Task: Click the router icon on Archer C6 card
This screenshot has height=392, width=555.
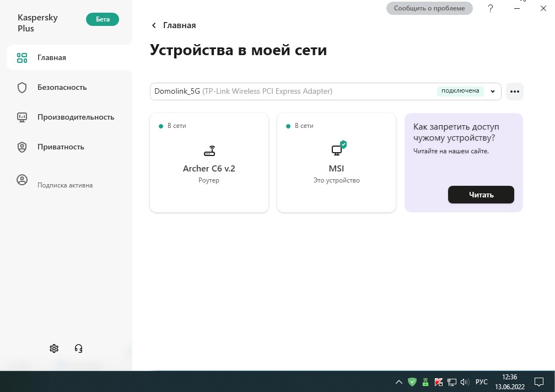Action: (x=209, y=151)
